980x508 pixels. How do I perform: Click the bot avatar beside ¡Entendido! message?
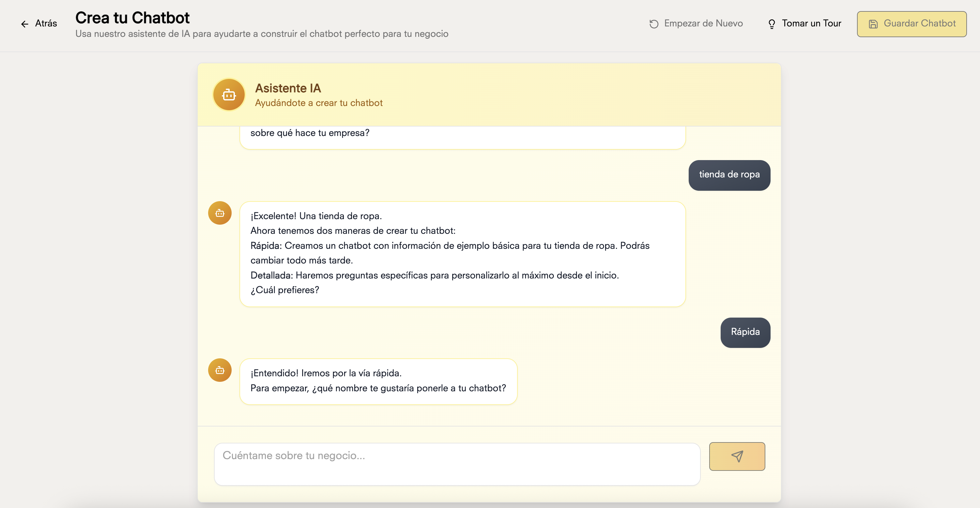point(220,370)
